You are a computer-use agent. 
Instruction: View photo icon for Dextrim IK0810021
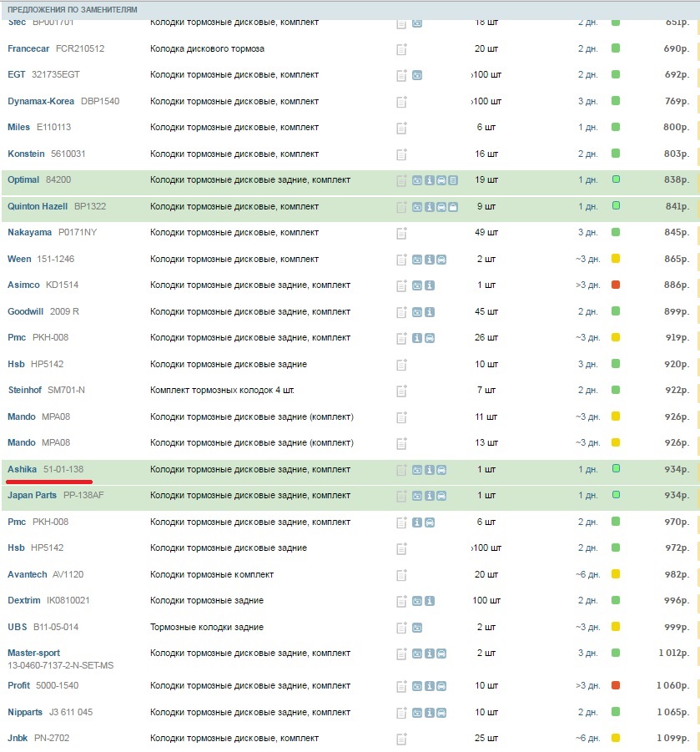coord(417,601)
